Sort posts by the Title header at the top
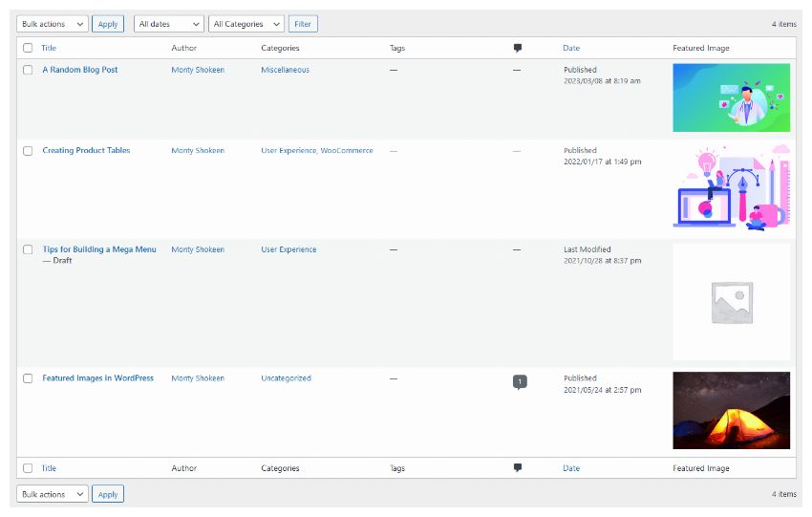The height and width of the screenshot is (517, 812). point(49,48)
